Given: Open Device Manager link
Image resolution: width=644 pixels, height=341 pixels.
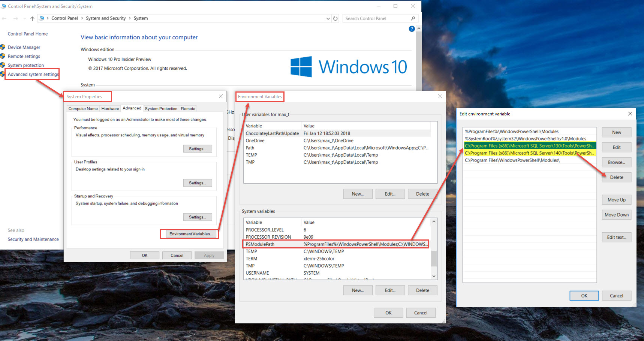Looking at the screenshot, I should click(24, 47).
